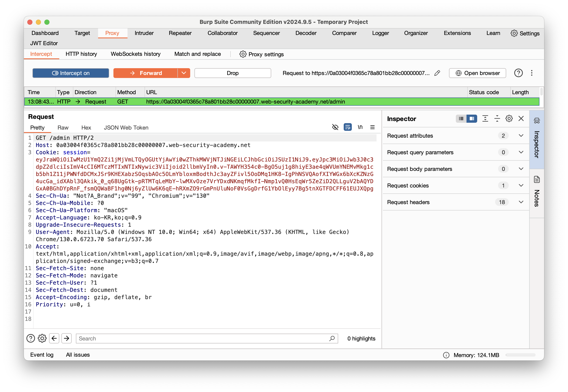
Task: Expand Request cookies section
Action: [x=521, y=185]
